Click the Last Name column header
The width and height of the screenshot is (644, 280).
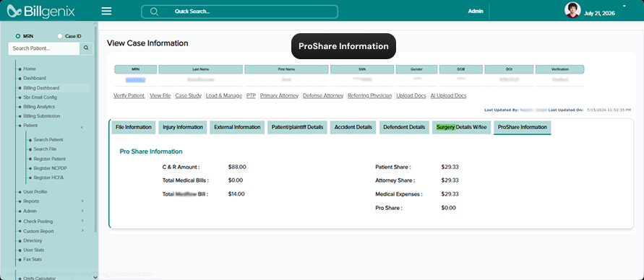[200, 69]
